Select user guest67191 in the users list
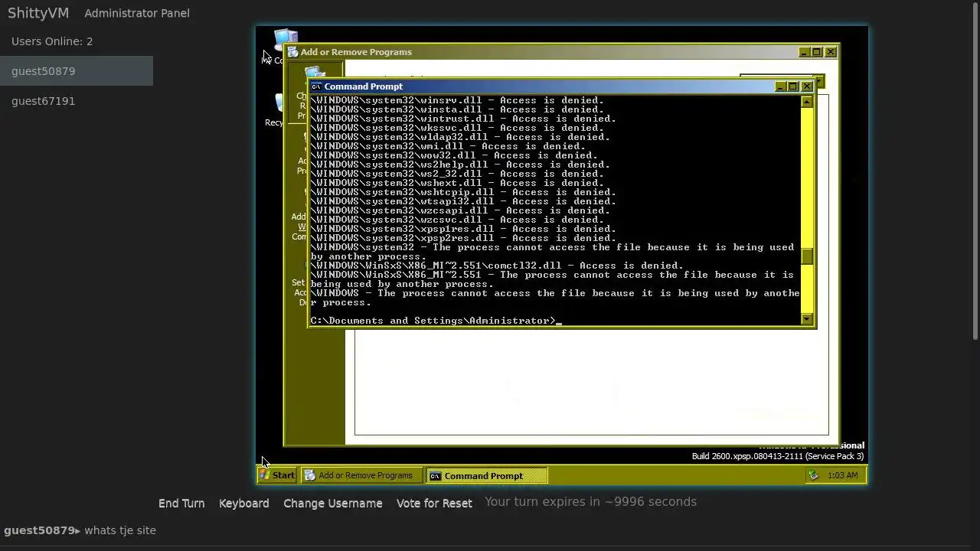 pyautogui.click(x=77, y=101)
